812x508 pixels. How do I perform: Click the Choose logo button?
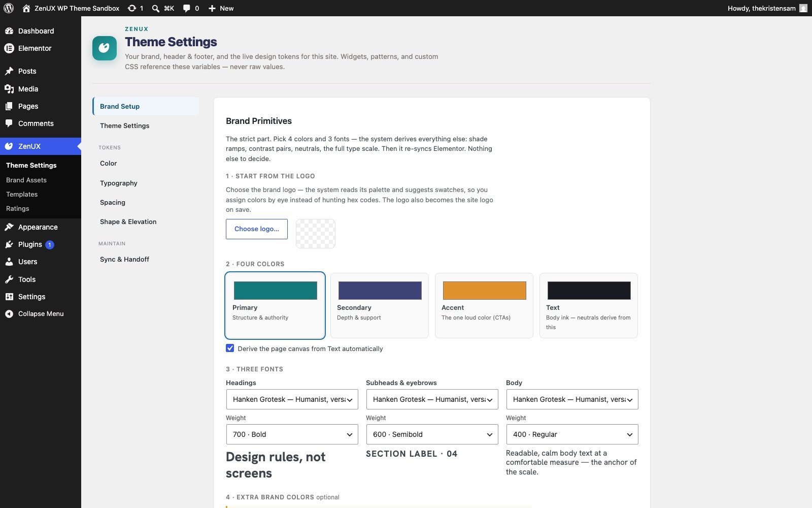pyautogui.click(x=257, y=229)
